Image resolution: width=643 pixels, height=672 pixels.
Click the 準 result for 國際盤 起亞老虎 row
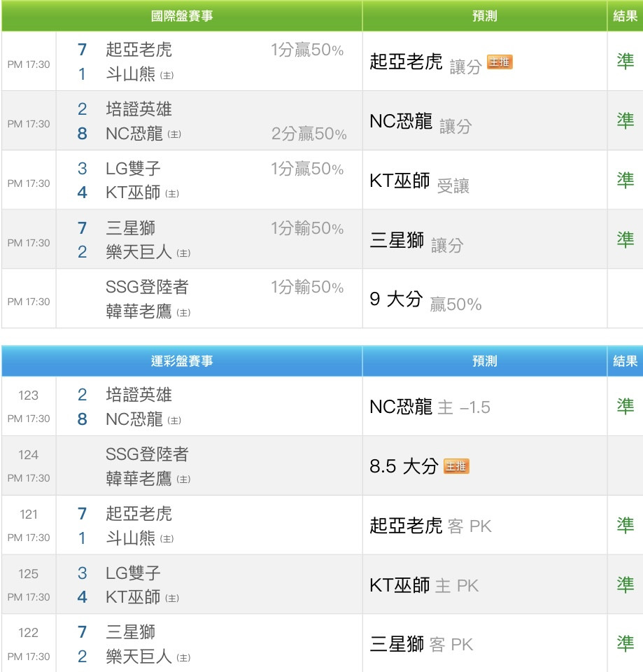click(x=625, y=62)
